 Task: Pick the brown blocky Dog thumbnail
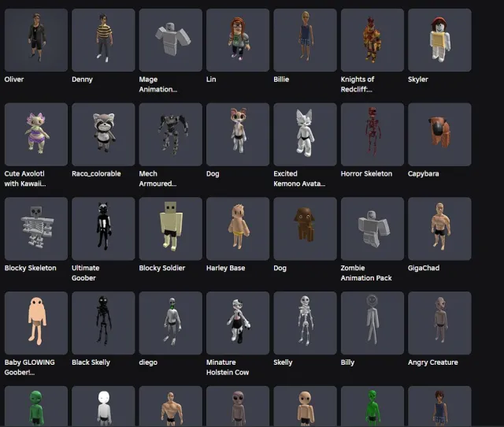(x=305, y=228)
